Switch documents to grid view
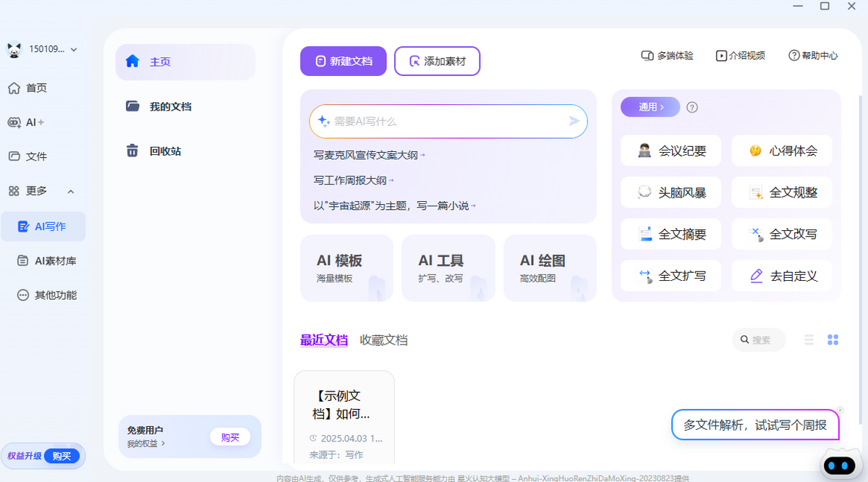 pyautogui.click(x=833, y=339)
